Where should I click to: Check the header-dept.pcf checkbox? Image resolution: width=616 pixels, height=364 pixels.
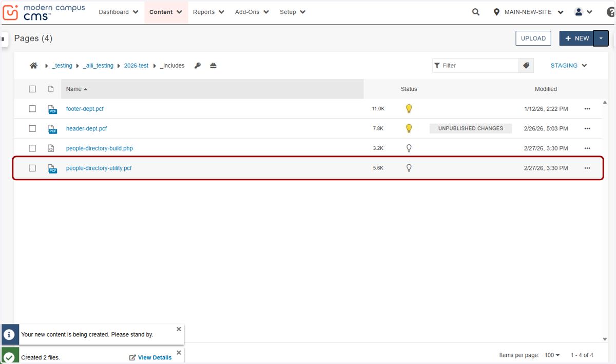pyautogui.click(x=32, y=128)
